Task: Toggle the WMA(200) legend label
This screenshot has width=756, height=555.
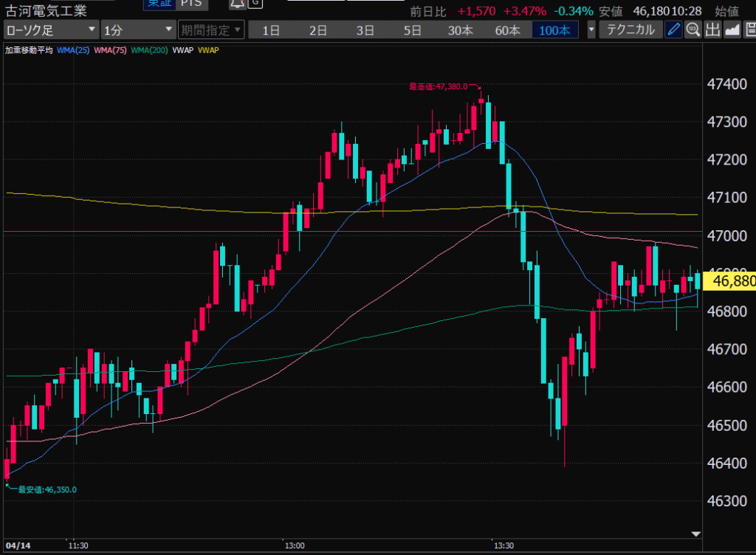Action: tap(150, 50)
